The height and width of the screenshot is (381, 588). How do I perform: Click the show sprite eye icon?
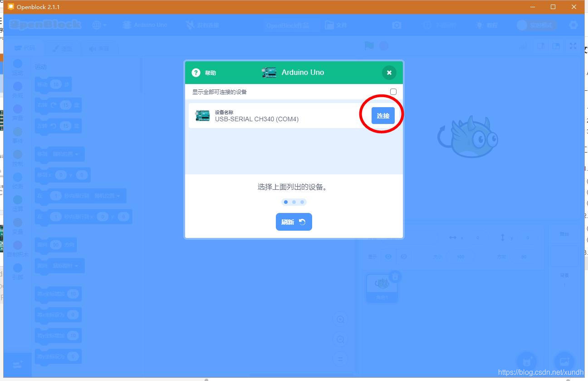[x=388, y=257]
